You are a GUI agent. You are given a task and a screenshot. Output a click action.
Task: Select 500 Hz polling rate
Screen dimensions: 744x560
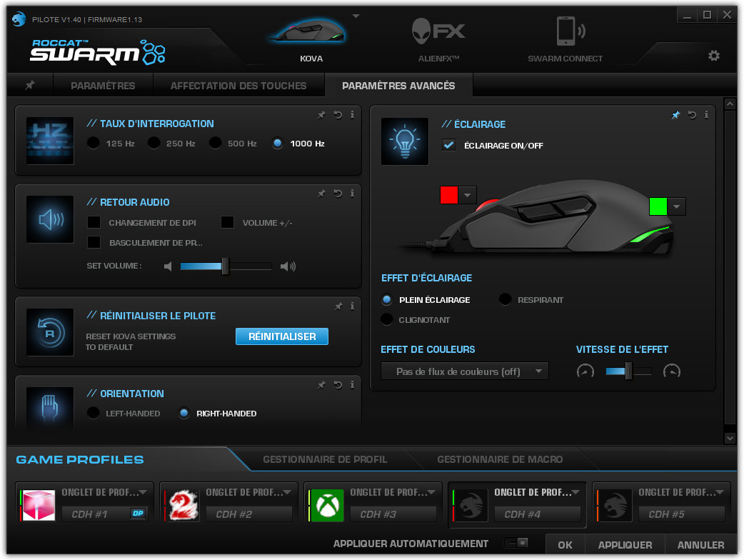click(216, 143)
